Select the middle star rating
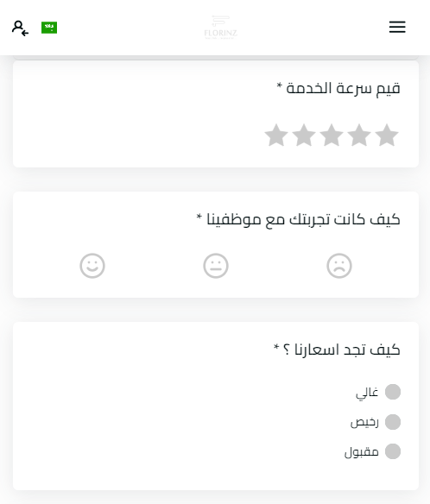The height and width of the screenshot is (504, 430). [x=332, y=135]
